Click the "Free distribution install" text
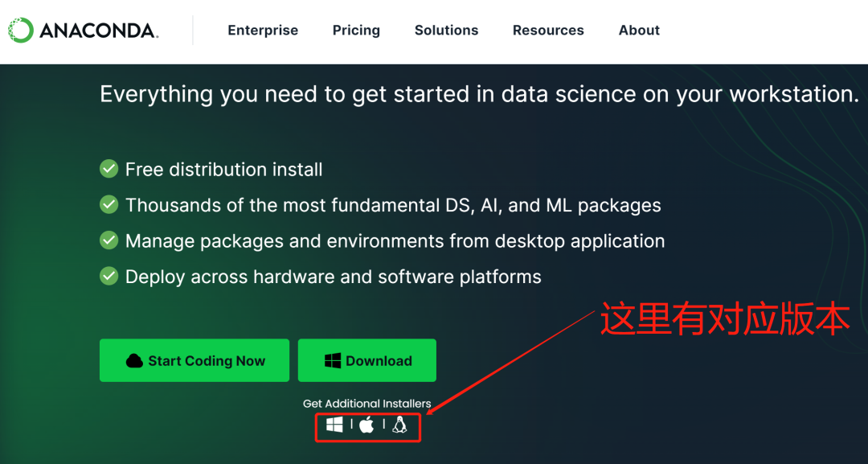The width and height of the screenshot is (868, 464). click(223, 170)
